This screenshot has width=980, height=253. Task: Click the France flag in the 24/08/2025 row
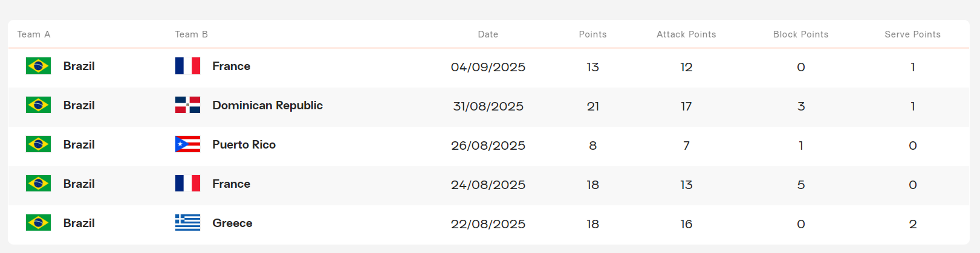(187, 184)
